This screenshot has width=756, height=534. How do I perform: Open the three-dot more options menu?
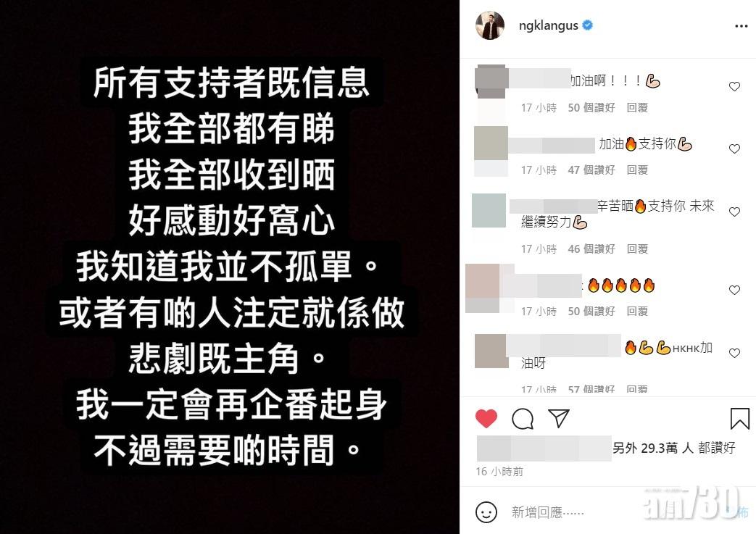click(741, 26)
